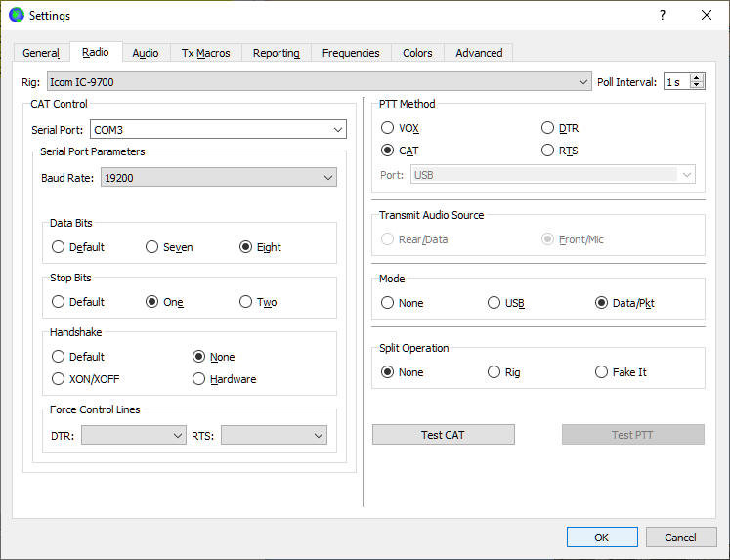730x560 pixels.
Task: Go to the Tx Macros tab
Action: 205,53
